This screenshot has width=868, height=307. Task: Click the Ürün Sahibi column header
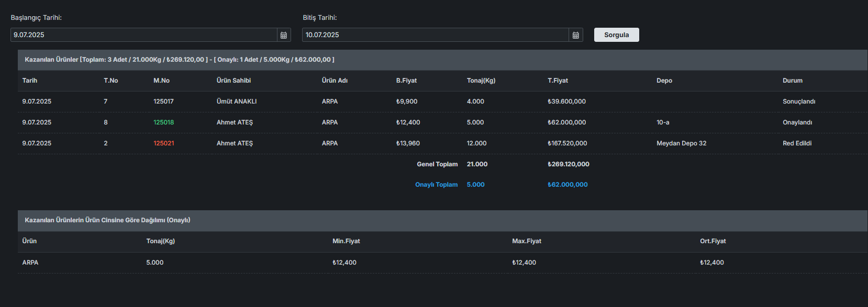click(233, 81)
